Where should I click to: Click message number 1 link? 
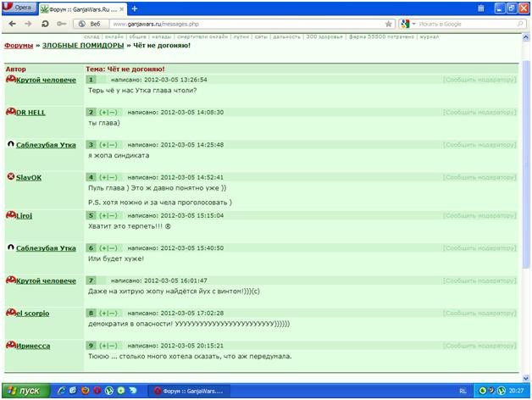[x=91, y=80]
